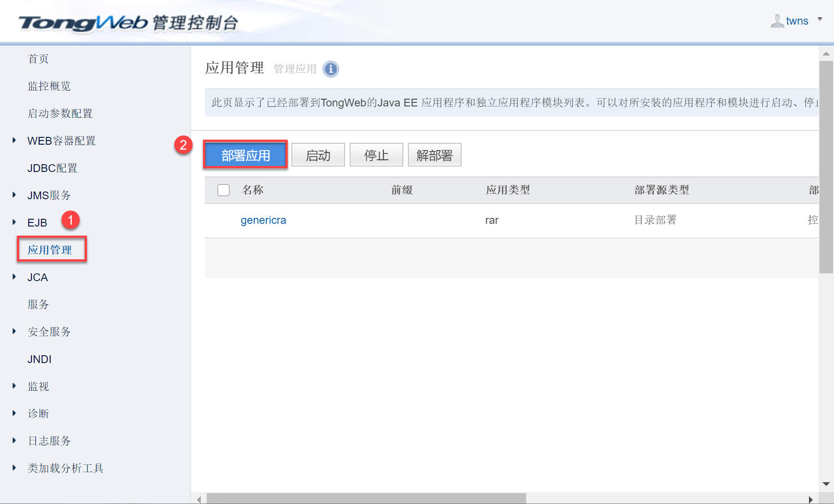Click the info icon beside 管理应用
Viewport: 834px width, 504px height.
(x=331, y=69)
